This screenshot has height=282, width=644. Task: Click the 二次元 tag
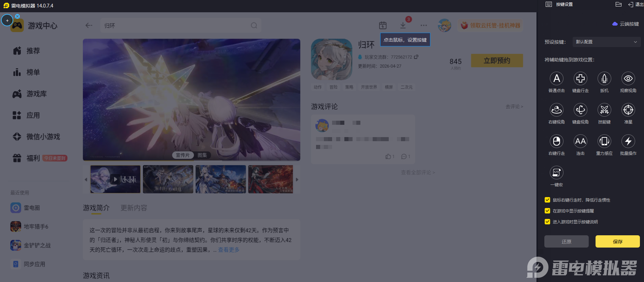click(x=406, y=87)
